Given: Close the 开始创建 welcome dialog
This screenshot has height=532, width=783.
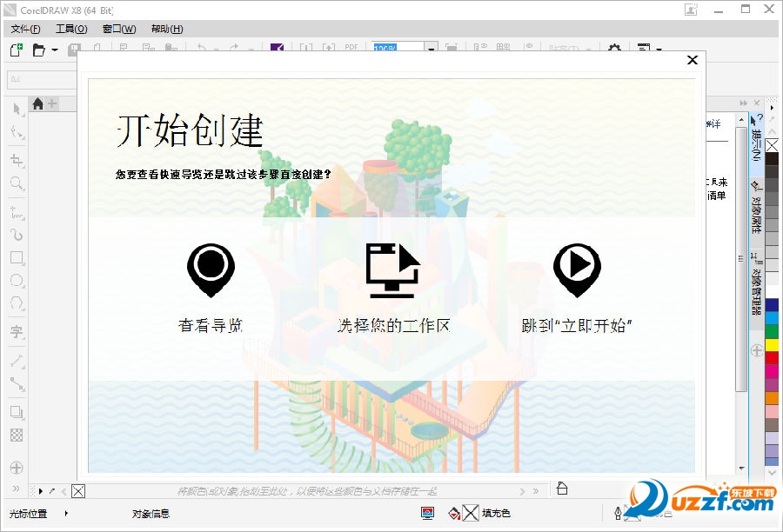Looking at the screenshot, I should tap(692, 60).
